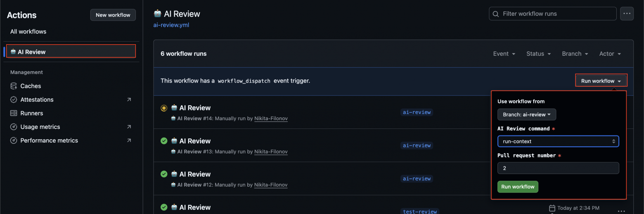Open the AI Review command select box
This screenshot has height=214, width=644.
pyautogui.click(x=558, y=141)
